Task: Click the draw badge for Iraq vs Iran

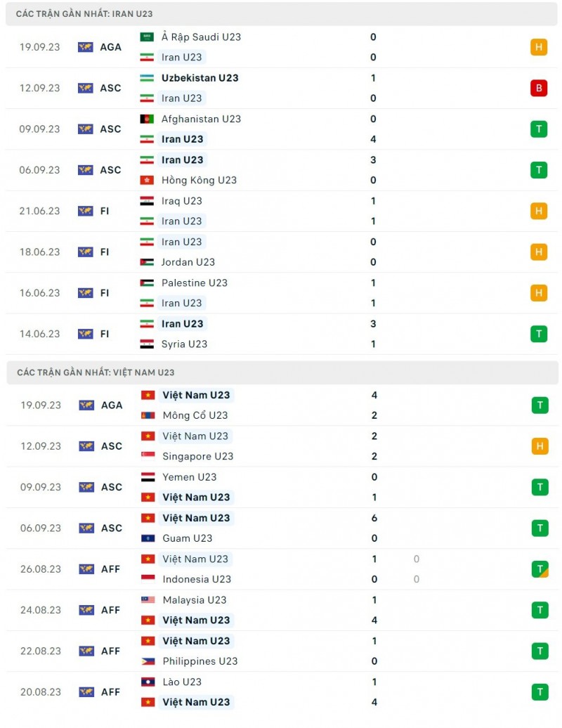Action: click(x=539, y=211)
